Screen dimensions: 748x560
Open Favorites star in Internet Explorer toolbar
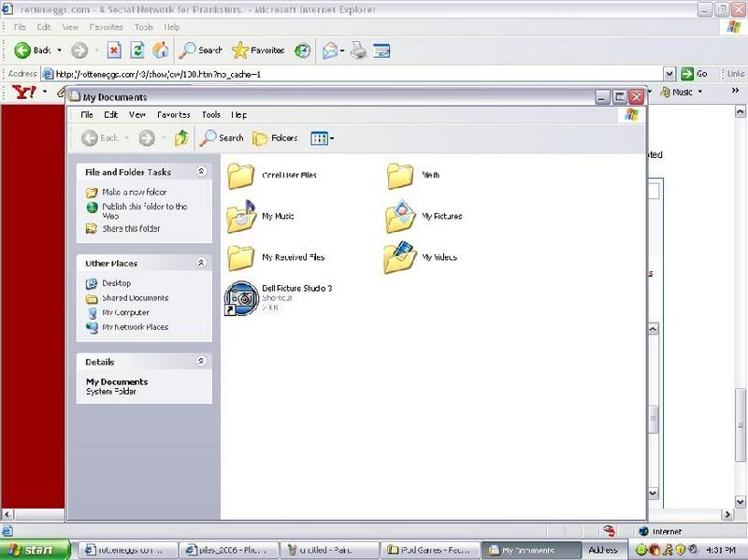click(258, 50)
